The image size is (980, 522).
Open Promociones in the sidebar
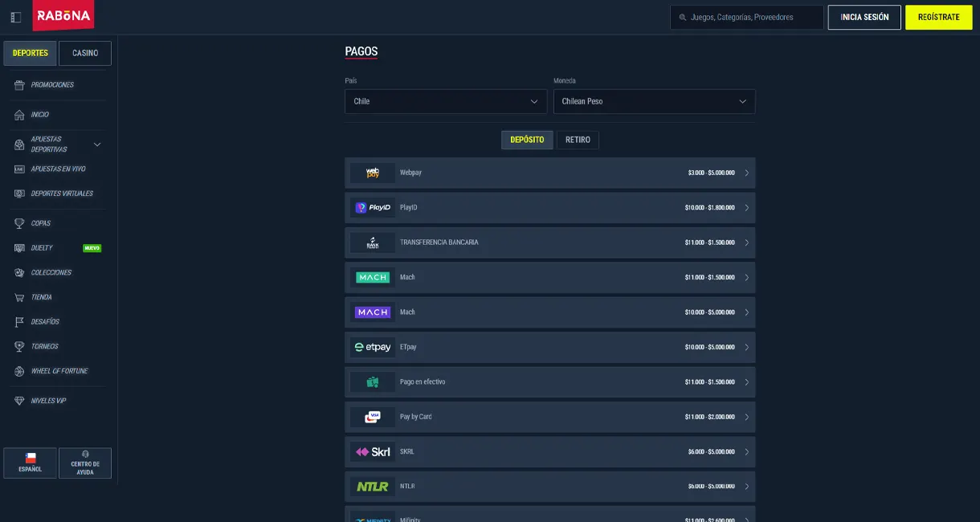(x=53, y=85)
